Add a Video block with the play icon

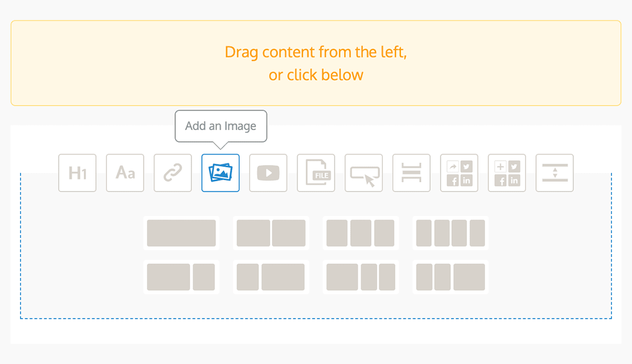click(268, 173)
